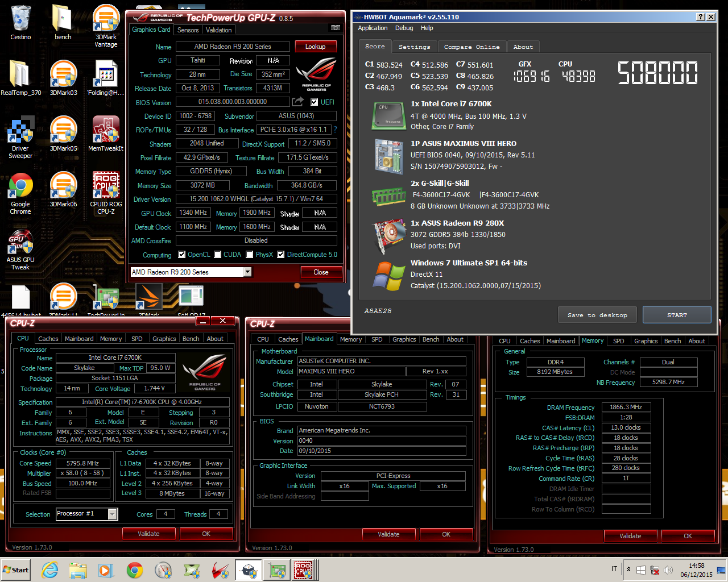
Task: Open CPUID ROG CPU-Z desktop shortcut
Action: point(106,193)
